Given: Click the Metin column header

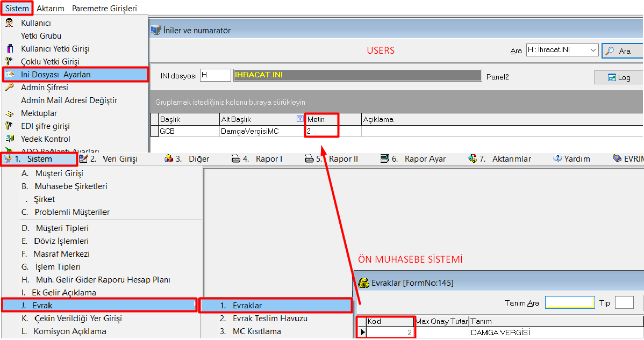Looking at the screenshot, I should [333, 119].
